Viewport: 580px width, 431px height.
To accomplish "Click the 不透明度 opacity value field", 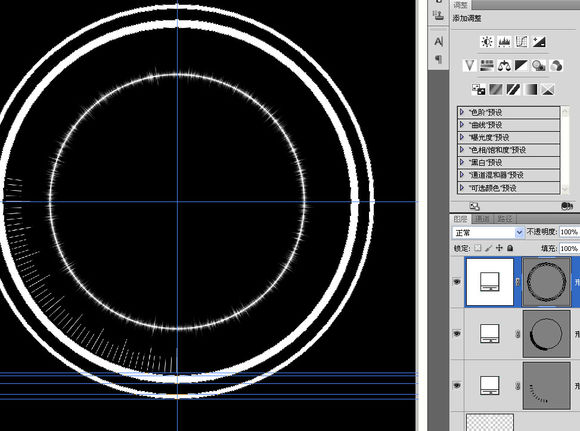I will click(569, 232).
